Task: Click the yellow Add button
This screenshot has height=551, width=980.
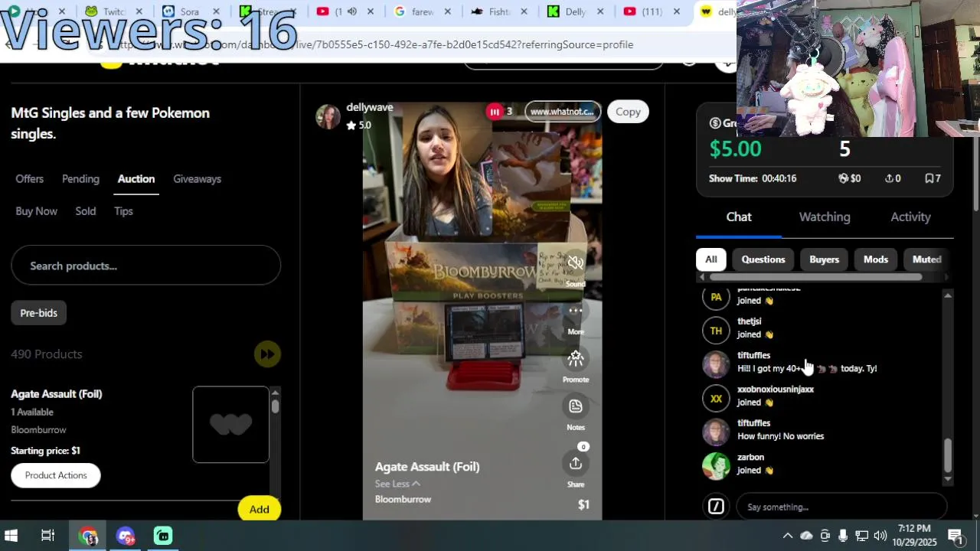Action: coord(259,510)
